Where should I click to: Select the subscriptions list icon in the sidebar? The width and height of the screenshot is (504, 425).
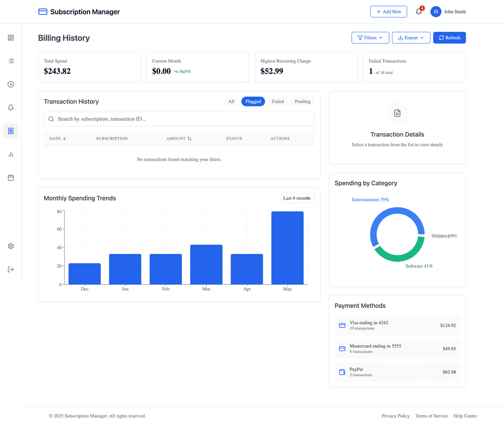(x=10, y=61)
